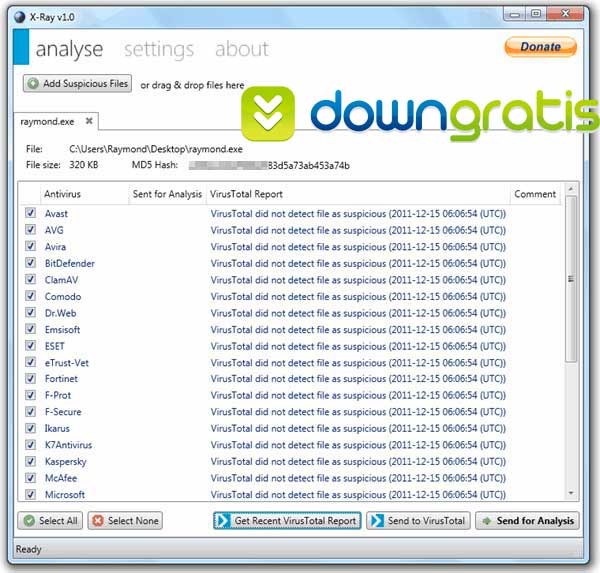The image size is (600, 573).
Task: Toggle the Avira checkbox
Action: (31, 246)
